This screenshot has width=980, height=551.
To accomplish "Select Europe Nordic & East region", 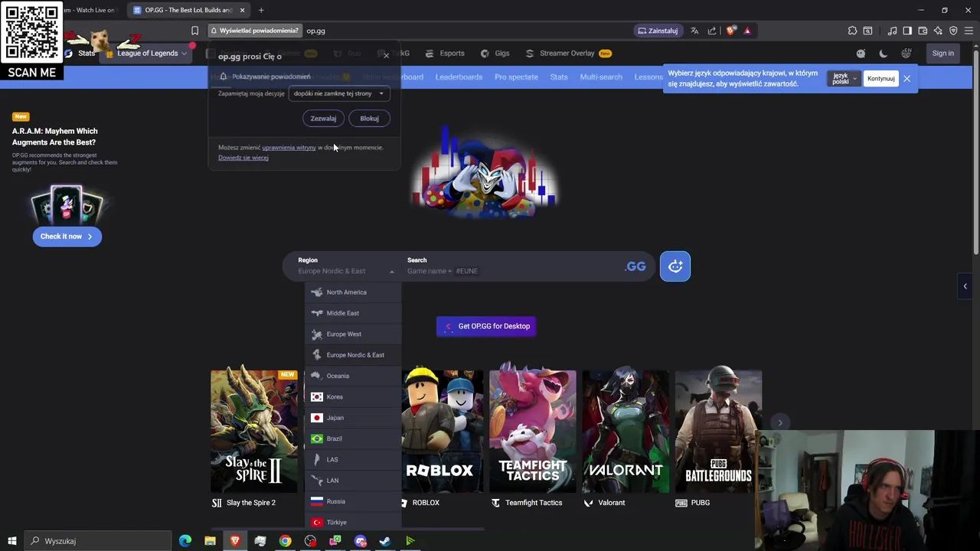I will click(x=353, y=355).
